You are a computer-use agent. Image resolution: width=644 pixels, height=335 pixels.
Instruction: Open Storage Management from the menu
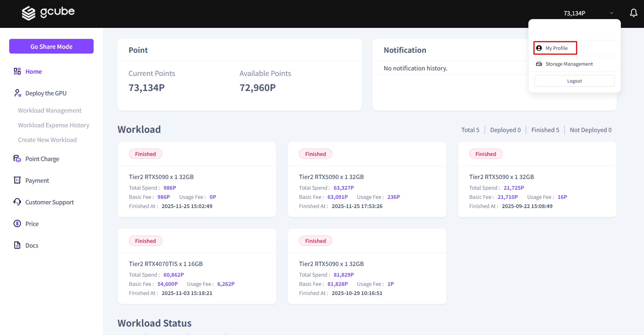coord(569,64)
